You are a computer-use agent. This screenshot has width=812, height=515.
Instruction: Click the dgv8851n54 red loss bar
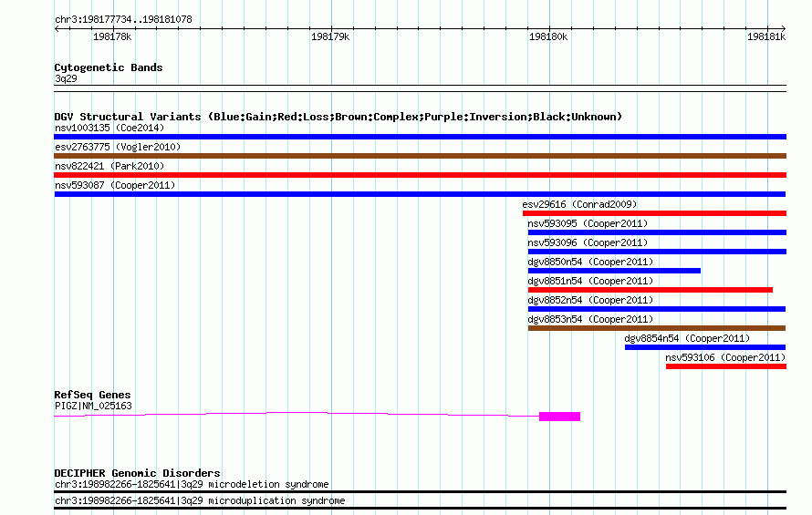point(650,290)
